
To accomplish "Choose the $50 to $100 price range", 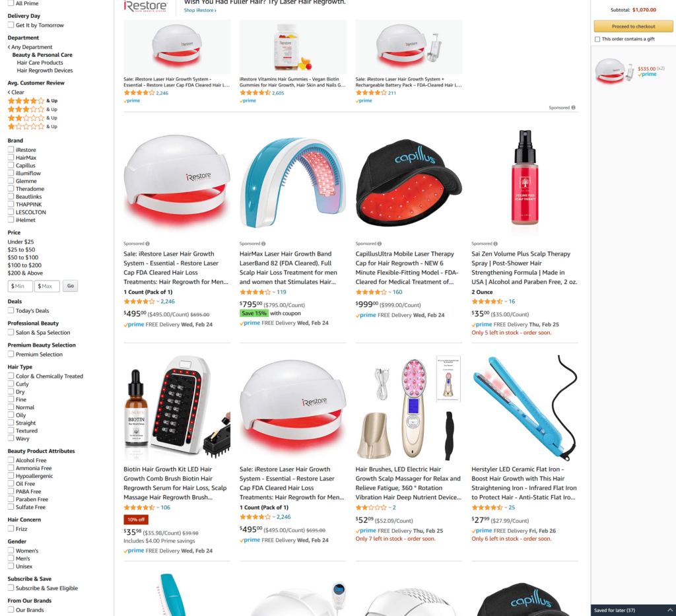I will (23, 257).
